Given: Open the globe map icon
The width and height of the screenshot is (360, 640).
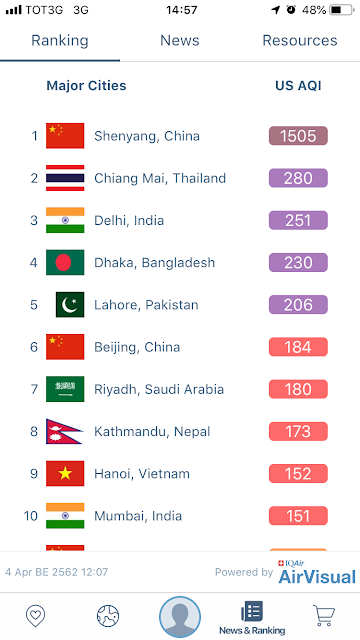Looking at the screenshot, I should pyautogui.click(x=108, y=616).
